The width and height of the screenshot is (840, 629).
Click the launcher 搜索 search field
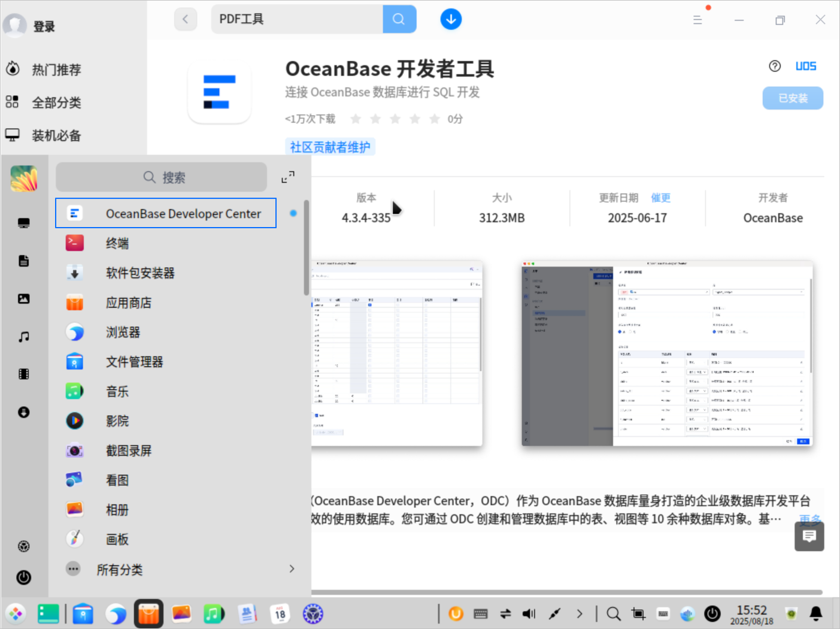click(x=162, y=177)
